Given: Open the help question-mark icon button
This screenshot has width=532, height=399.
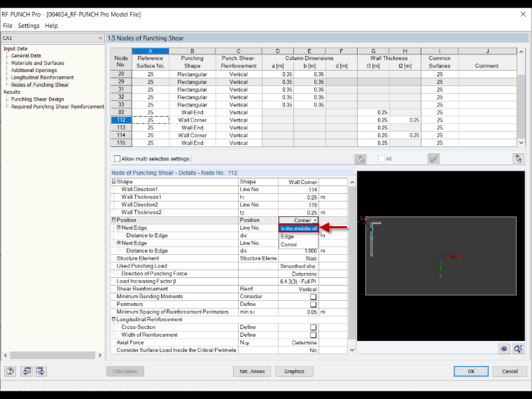Looking at the screenshot, I should 10,371.
